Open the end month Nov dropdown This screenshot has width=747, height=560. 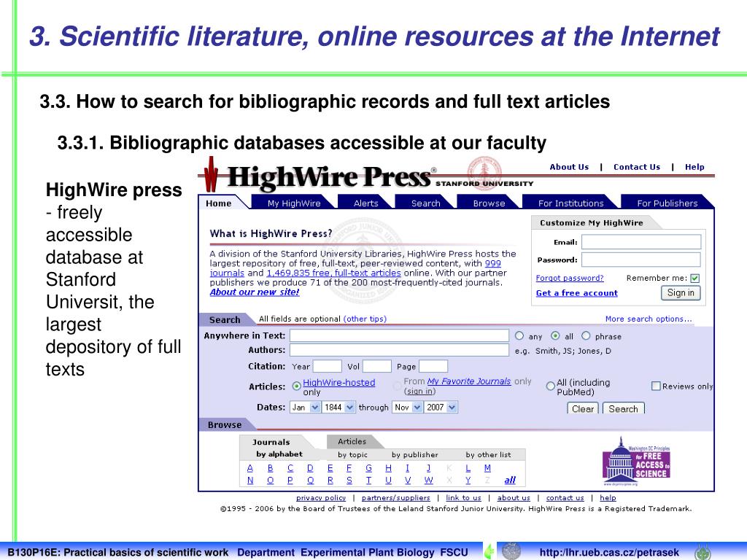pos(407,407)
